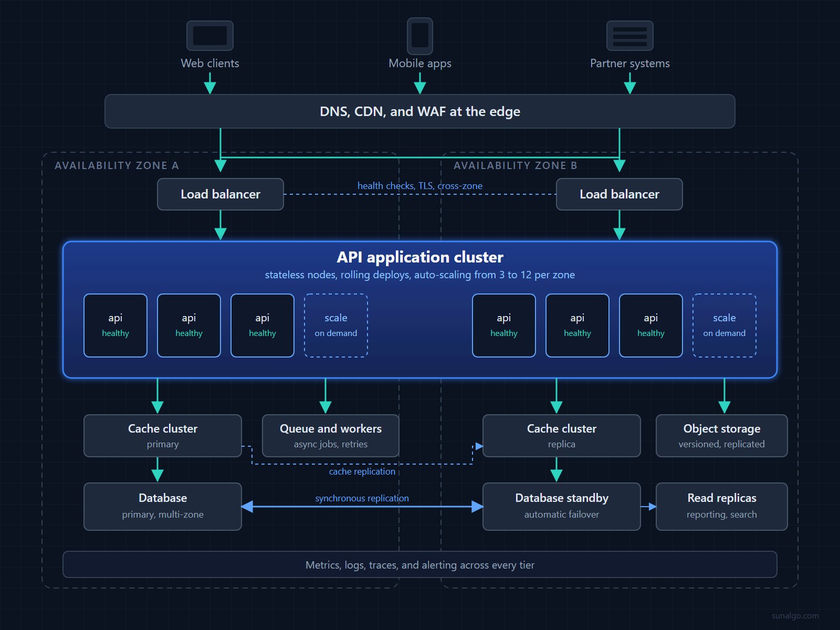The width and height of the screenshot is (840, 630).
Task: Click the Partner systems server icon
Action: tap(630, 36)
